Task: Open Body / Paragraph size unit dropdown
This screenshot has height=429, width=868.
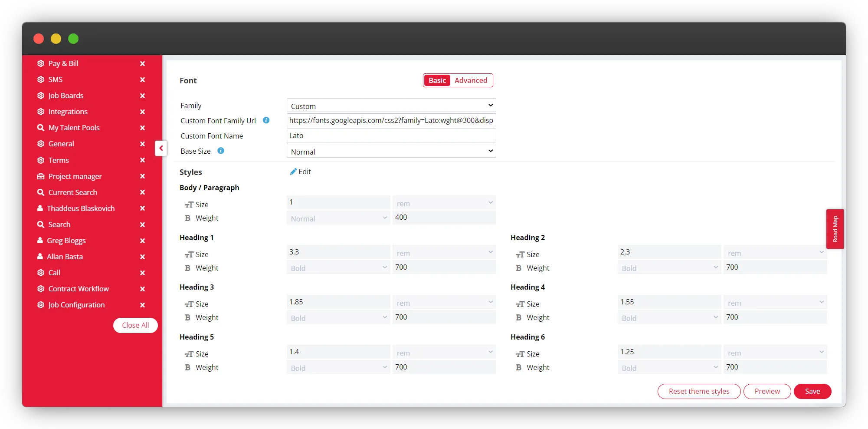Action: 444,203
